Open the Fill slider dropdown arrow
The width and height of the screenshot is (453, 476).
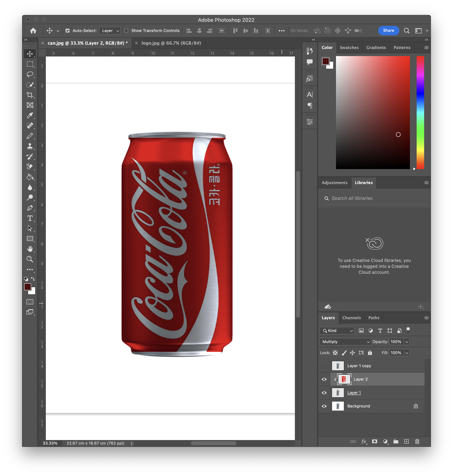click(x=407, y=353)
